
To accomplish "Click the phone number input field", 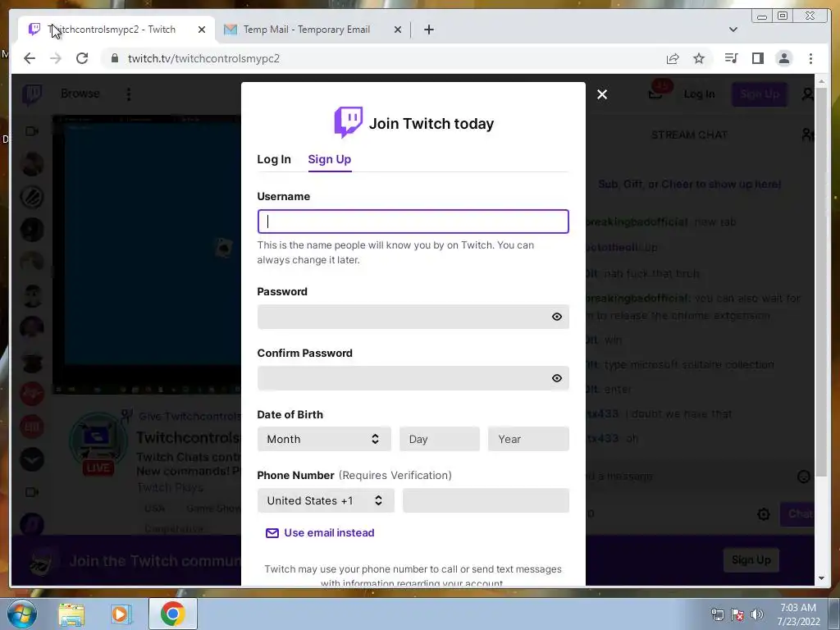I will [x=486, y=500].
